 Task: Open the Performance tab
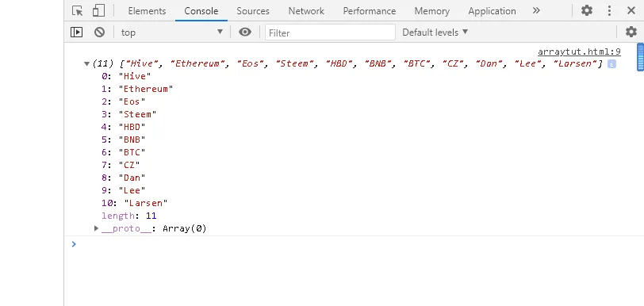(370, 11)
